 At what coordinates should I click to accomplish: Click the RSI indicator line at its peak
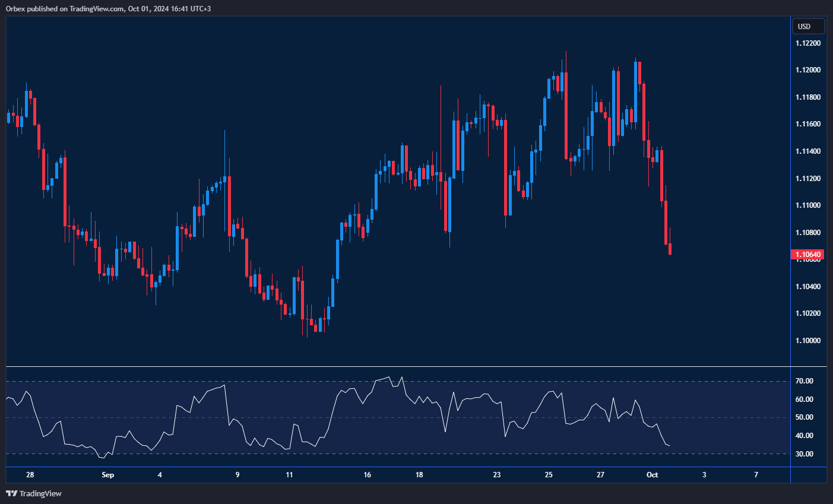click(x=389, y=376)
